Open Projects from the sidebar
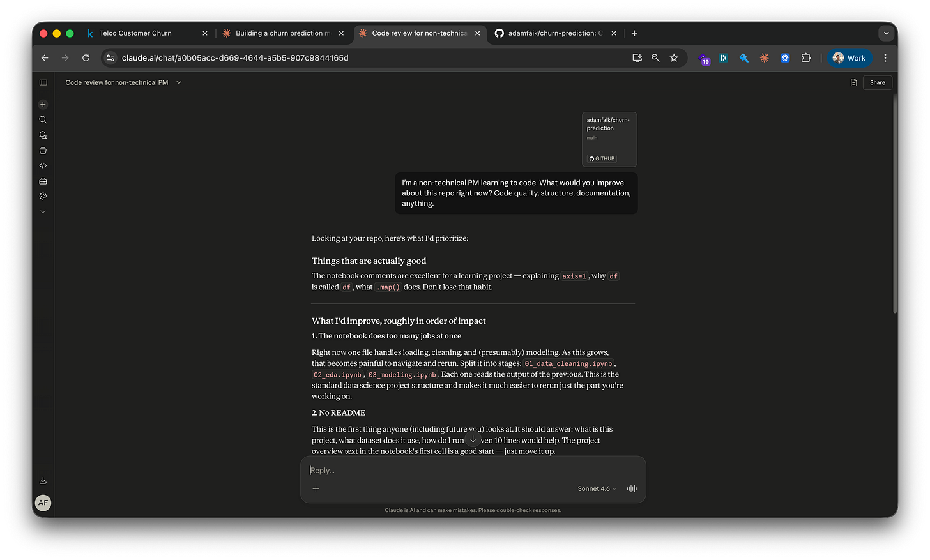Screen dimensions: 930x560 pyautogui.click(x=43, y=150)
